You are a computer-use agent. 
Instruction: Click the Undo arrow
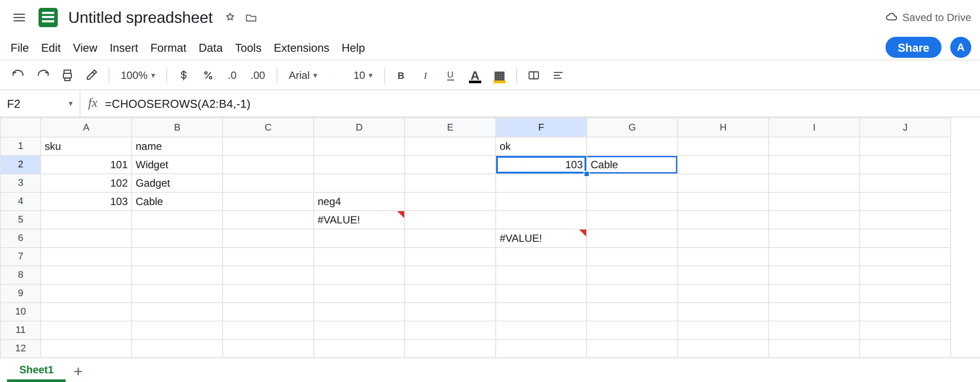(x=18, y=75)
